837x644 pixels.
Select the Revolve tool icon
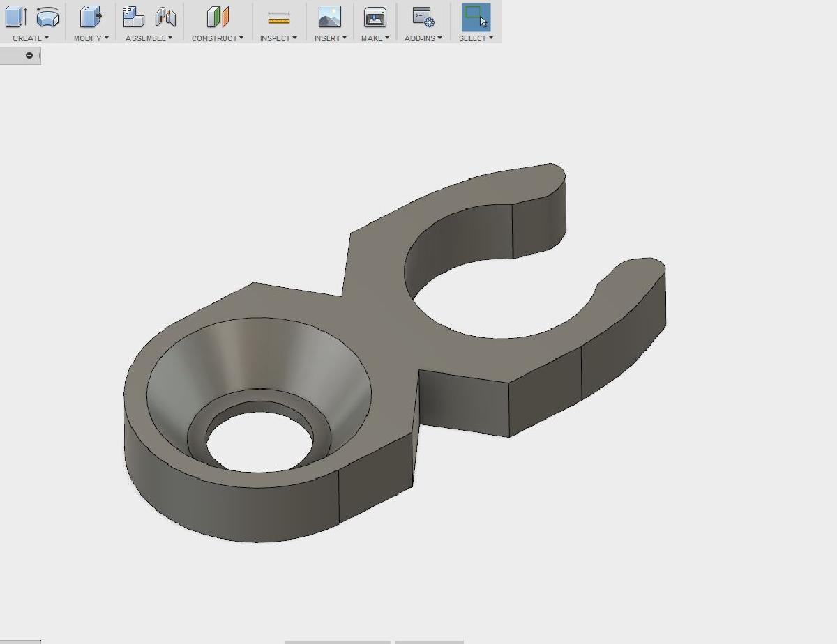point(47,17)
